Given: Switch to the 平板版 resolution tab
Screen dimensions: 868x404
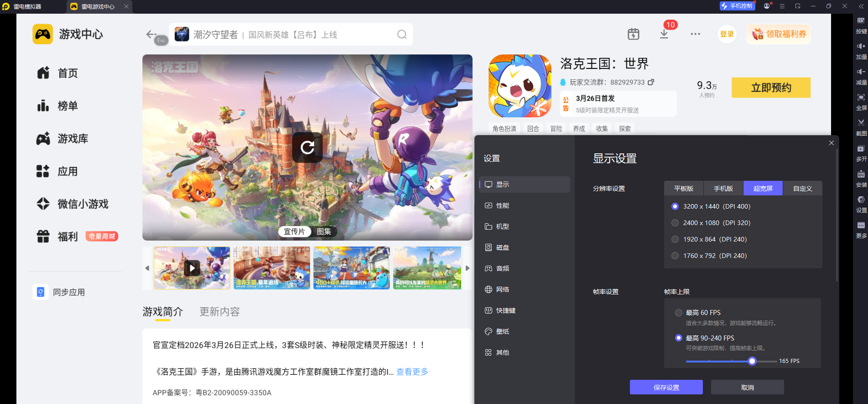Looking at the screenshot, I should pyautogui.click(x=684, y=189).
